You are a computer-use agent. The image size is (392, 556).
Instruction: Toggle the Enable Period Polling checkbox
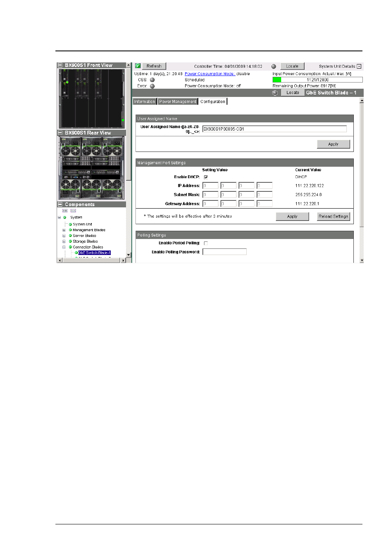click(206, 244)
